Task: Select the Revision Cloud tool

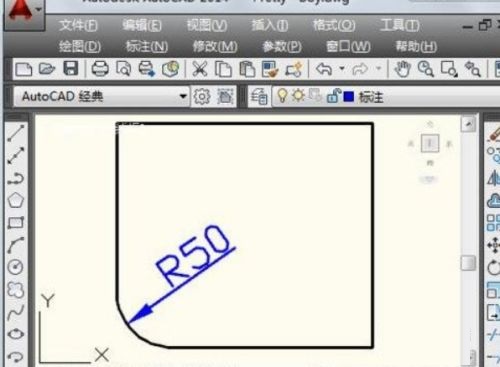Action: 16,289
